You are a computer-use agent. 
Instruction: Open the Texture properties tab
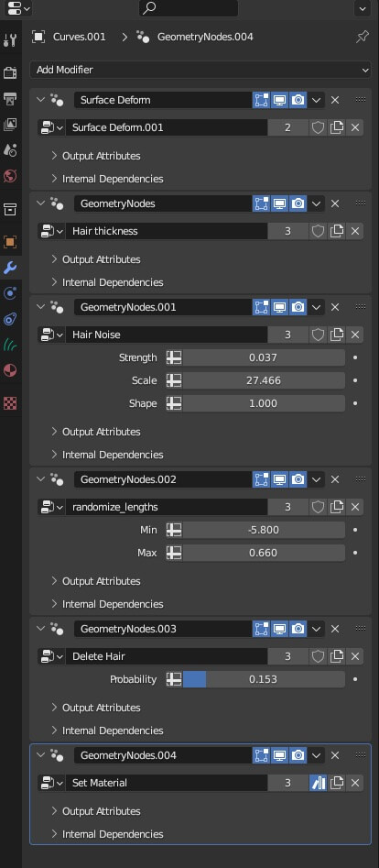pos(10,403)
